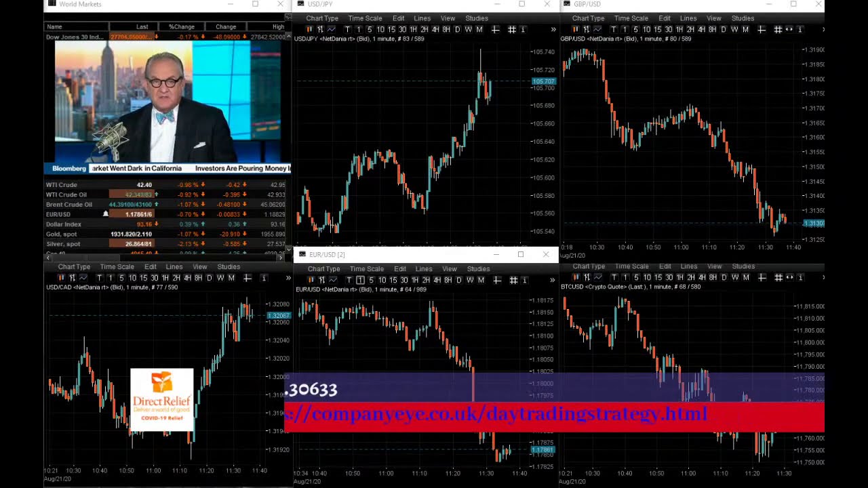Click left arrow of World Markets scrollbar
Screen dimensions: 868x488
[x=47, y=258]
